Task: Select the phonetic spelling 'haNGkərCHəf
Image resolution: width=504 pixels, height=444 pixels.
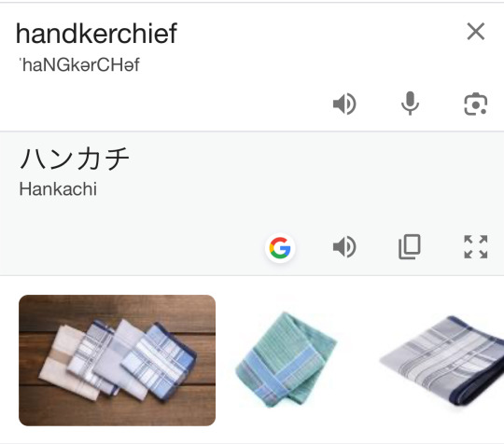Action: click(x=79, y=65)
